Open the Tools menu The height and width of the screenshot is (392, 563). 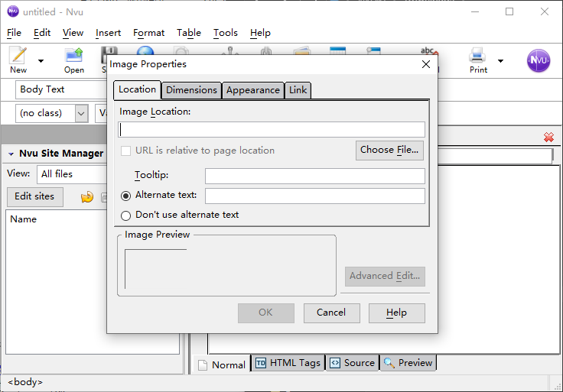225,33
